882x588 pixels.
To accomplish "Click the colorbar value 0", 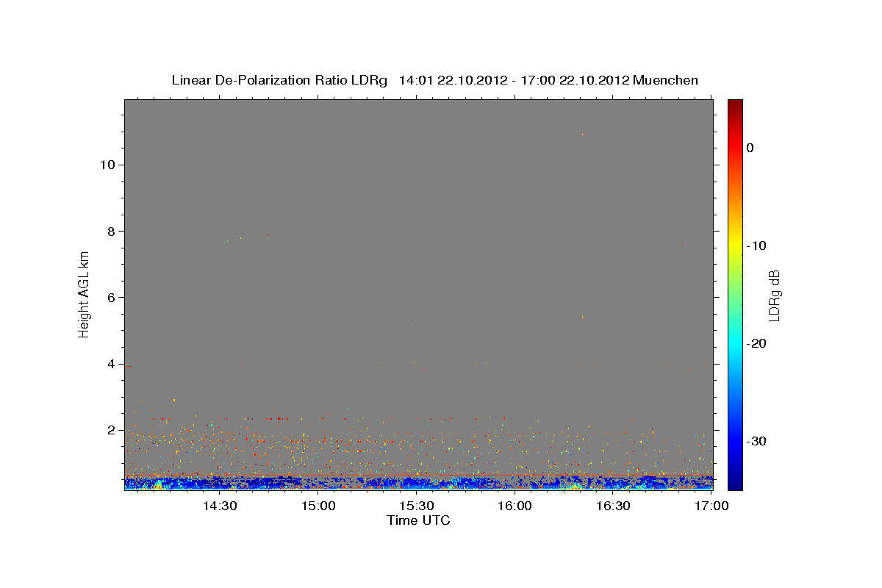I will (x=750, y=148).
